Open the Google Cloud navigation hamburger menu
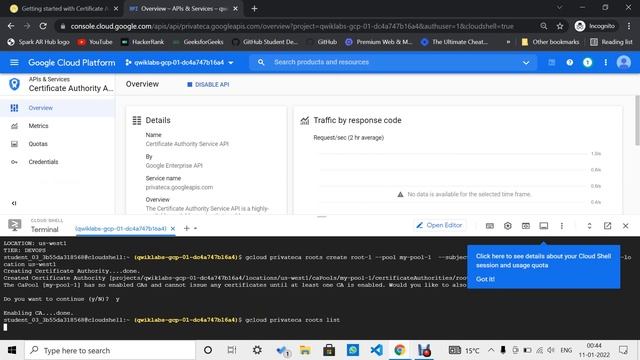 [14, 62]
